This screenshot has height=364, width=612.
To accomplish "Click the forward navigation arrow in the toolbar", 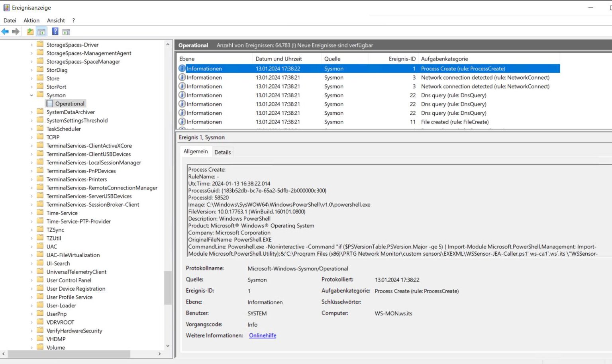I will [x=15, y=31].
